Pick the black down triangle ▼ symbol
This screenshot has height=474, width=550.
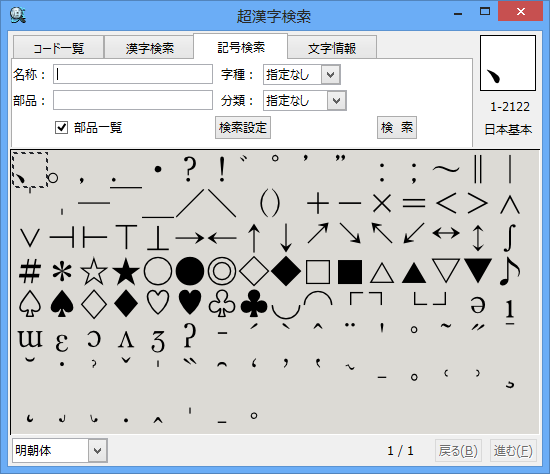coord(478,270)
